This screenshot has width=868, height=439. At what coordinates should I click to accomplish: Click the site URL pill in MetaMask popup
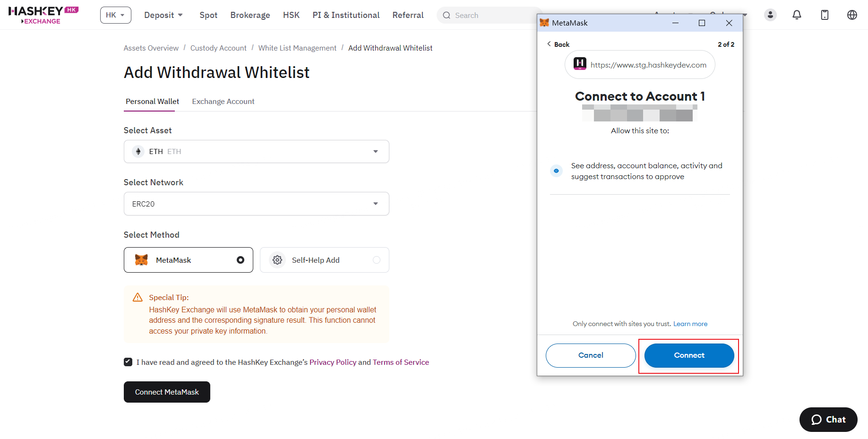[x=640, y=65]
